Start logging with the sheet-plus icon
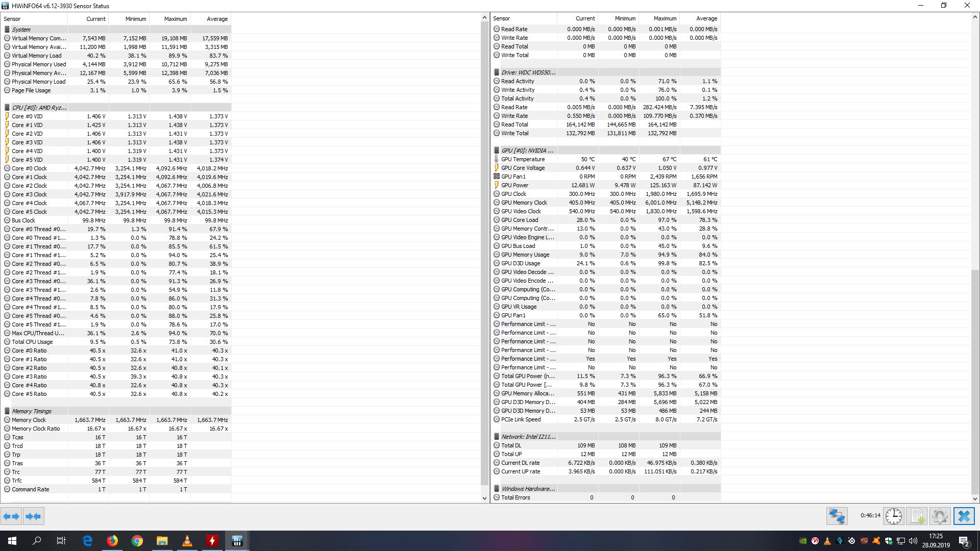Viewport: 980px width, 551px height. [x=917, y=516]
